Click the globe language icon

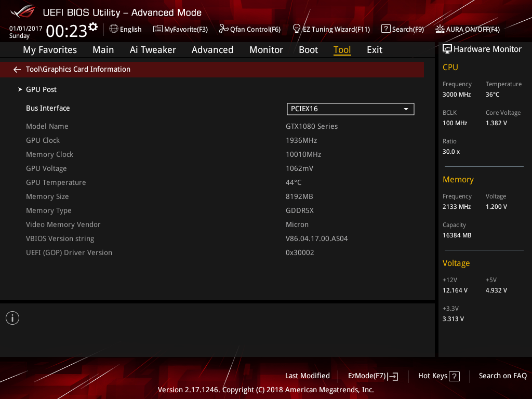coord(114,29)
